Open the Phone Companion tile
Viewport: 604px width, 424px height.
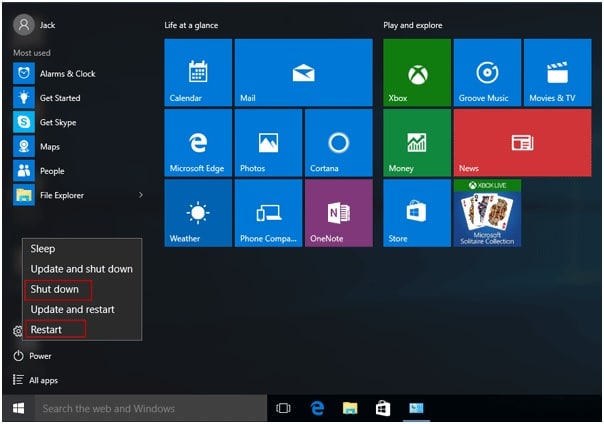click(268, 213)
